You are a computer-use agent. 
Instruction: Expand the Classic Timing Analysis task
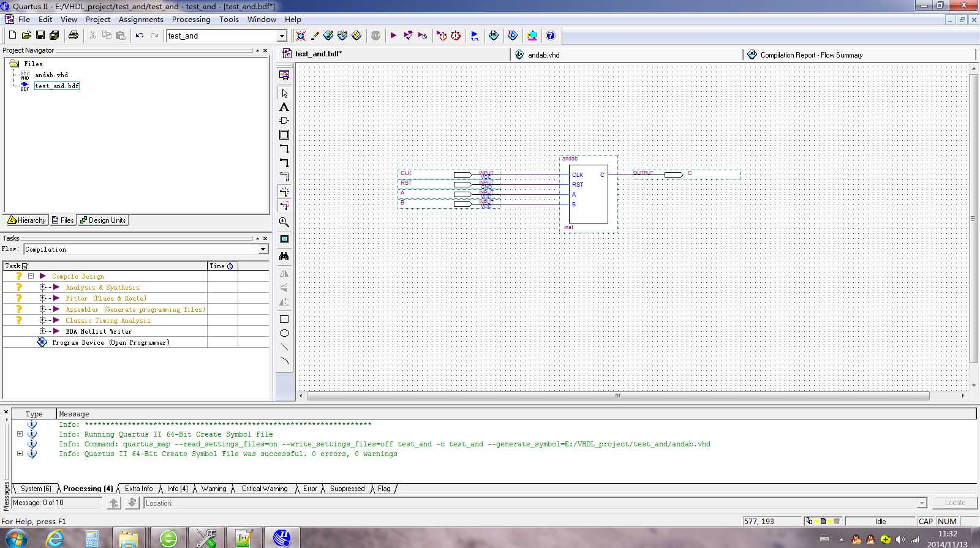pyautogui.click(x=42, y=320)
